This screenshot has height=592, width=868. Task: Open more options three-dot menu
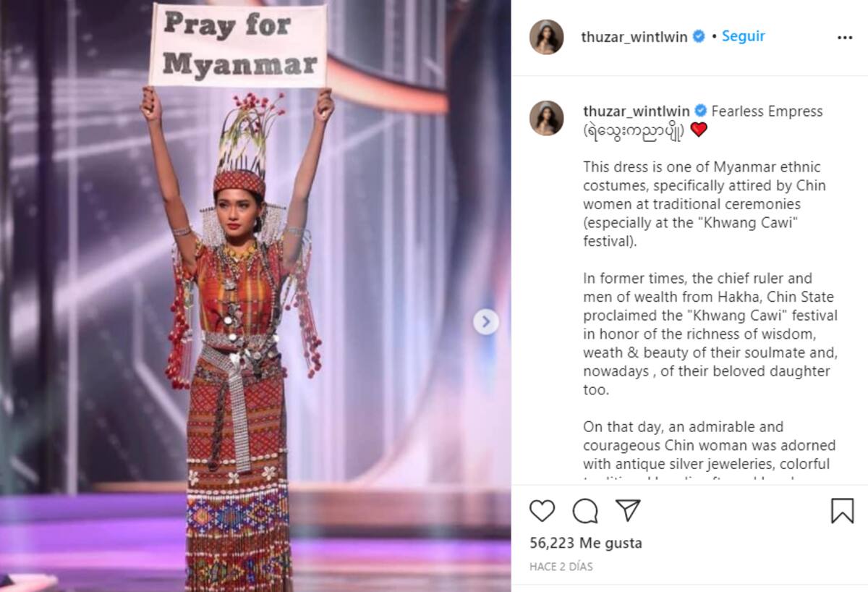pyautogui.click(x=845, y=38)
